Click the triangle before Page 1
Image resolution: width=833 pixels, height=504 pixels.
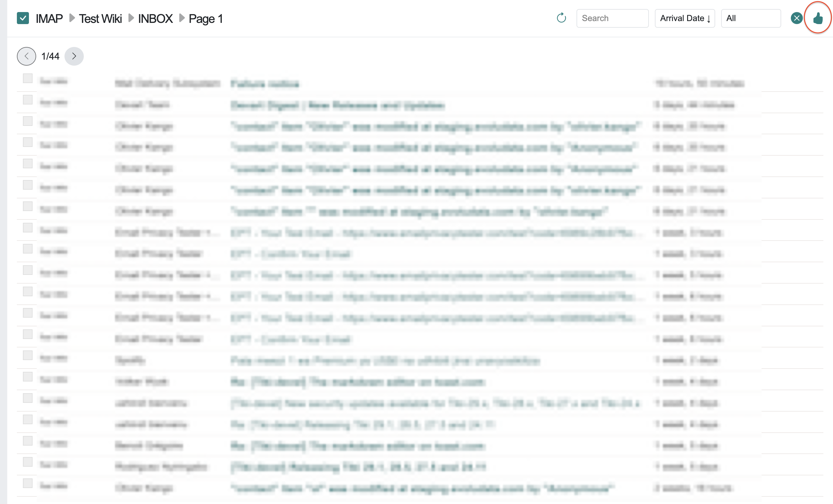[x=181, y=18]
